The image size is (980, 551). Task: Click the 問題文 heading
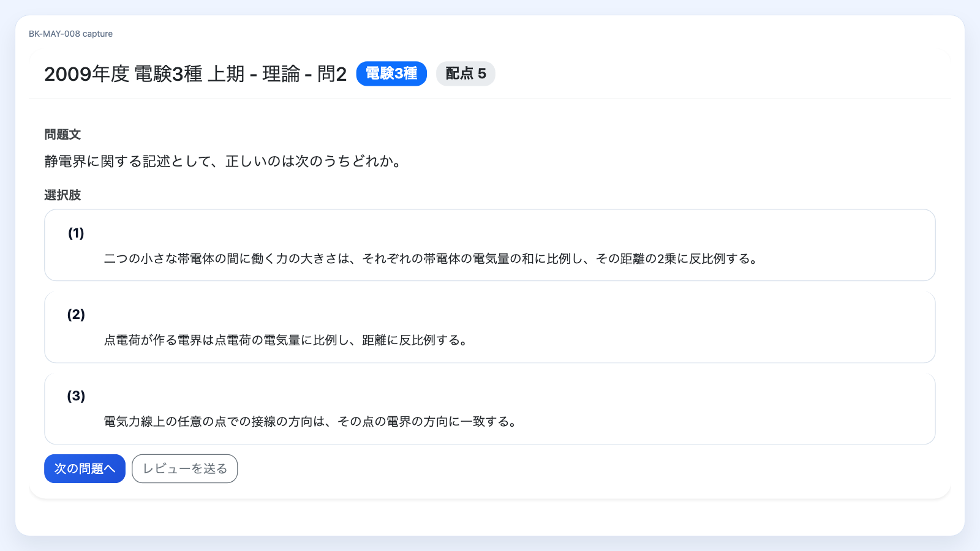coord(62,135)
